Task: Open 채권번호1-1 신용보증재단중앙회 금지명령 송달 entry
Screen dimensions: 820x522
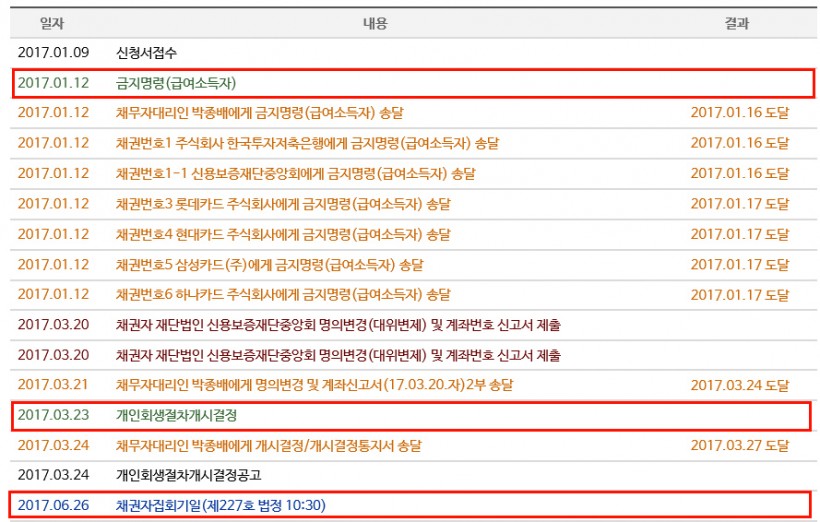Action: (295, 174)
